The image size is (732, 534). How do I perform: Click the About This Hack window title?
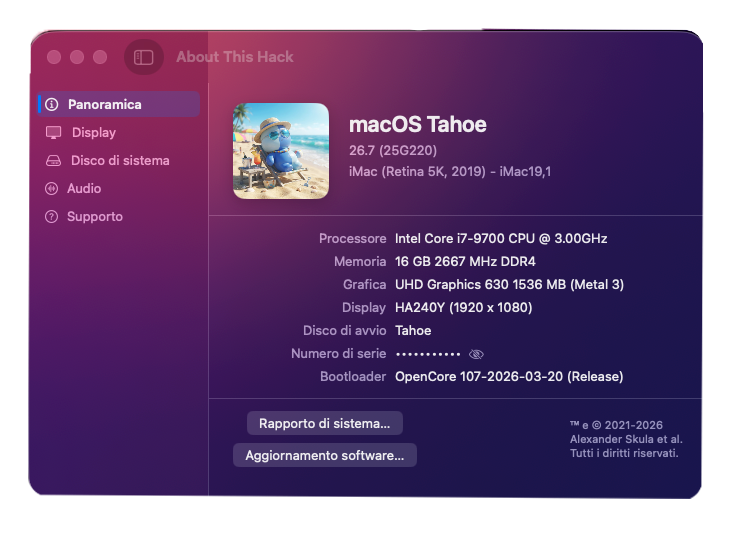click(x=235, y=57)
